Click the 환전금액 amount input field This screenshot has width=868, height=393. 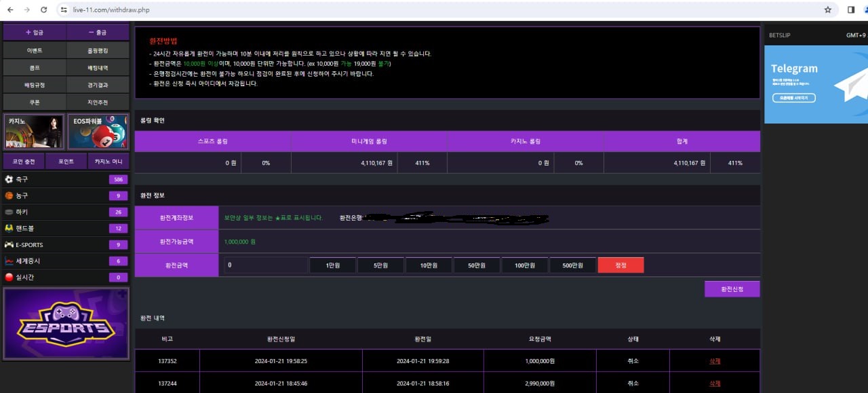[266, 265]
